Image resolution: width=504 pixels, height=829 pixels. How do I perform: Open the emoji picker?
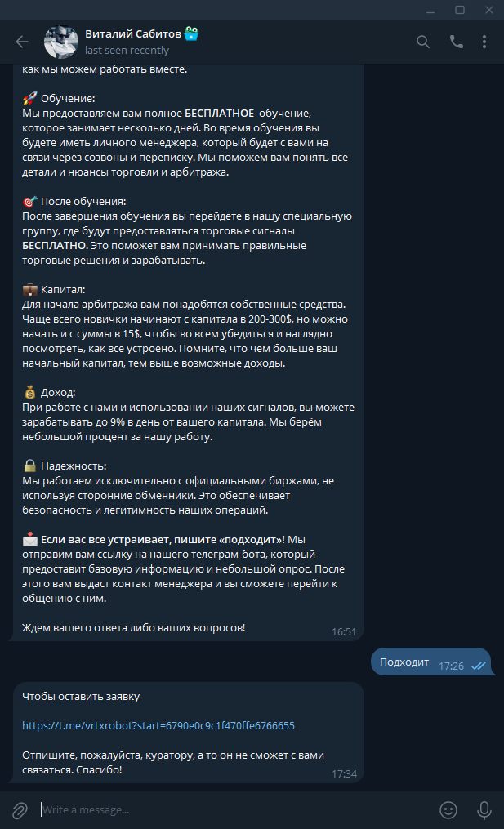tap(448, 810)
